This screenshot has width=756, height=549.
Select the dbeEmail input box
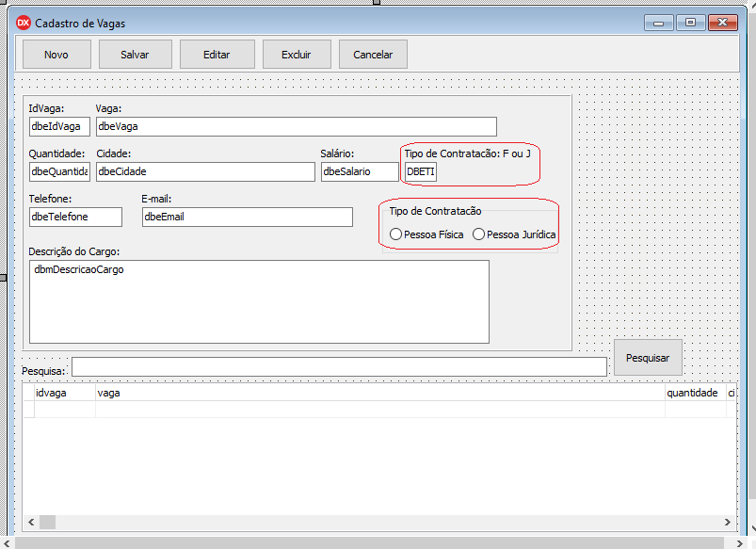[247, 217]
